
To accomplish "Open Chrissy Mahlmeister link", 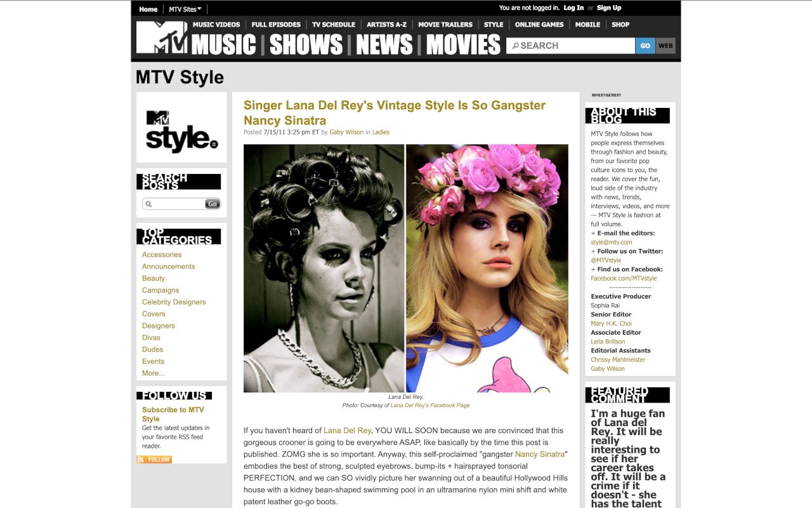I will click(618, 359).
